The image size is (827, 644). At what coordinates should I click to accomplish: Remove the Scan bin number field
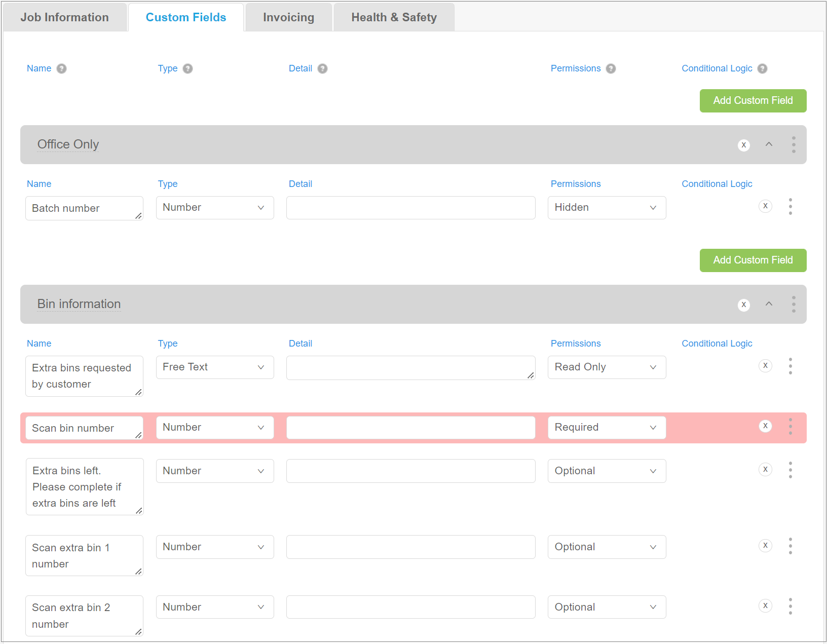[x=765, y=426]
